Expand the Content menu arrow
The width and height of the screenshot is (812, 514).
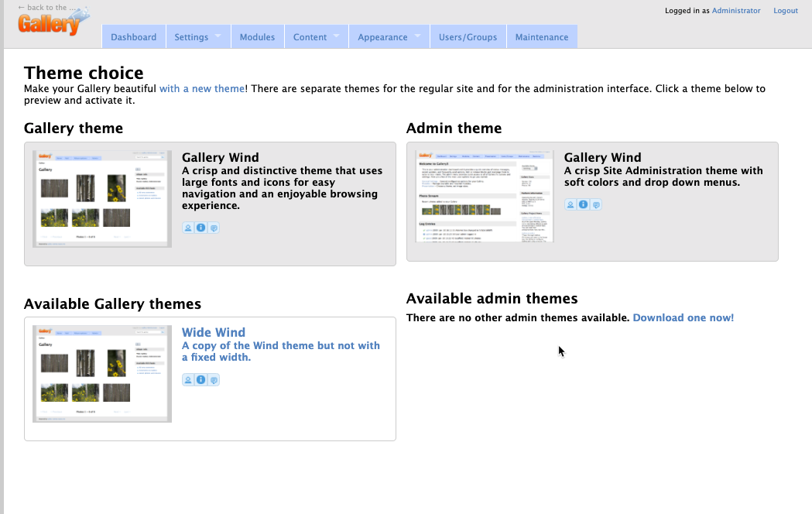tap(337, 36)
